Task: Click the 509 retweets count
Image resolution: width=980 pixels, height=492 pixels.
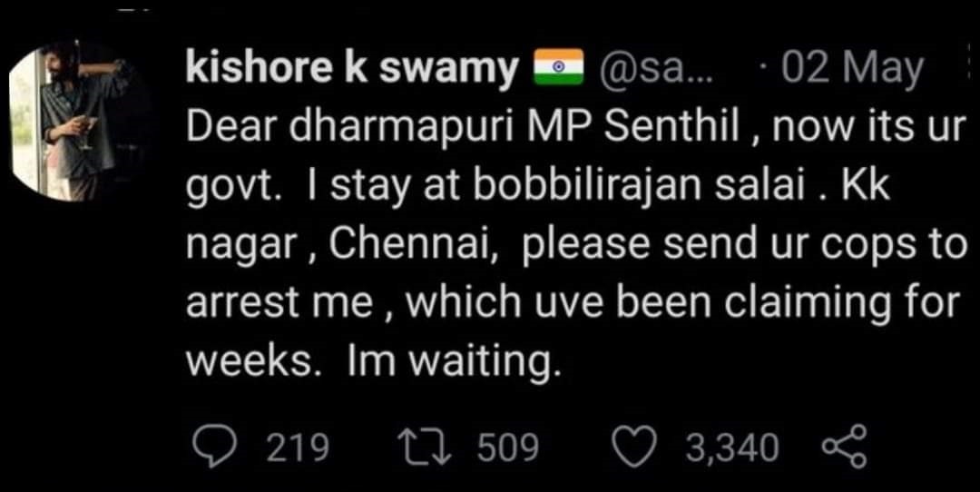Action: click(508, 448)
